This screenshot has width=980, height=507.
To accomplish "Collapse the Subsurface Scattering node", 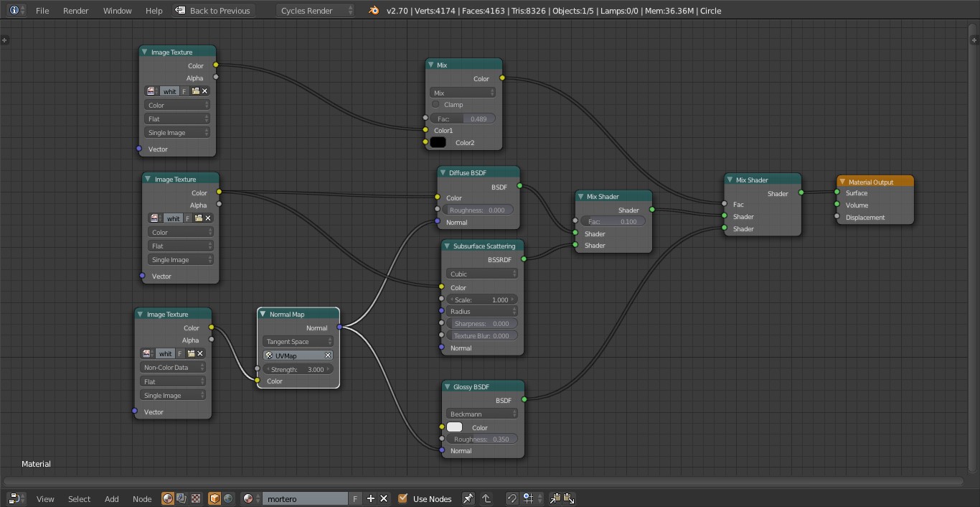I will click(447, 246).
